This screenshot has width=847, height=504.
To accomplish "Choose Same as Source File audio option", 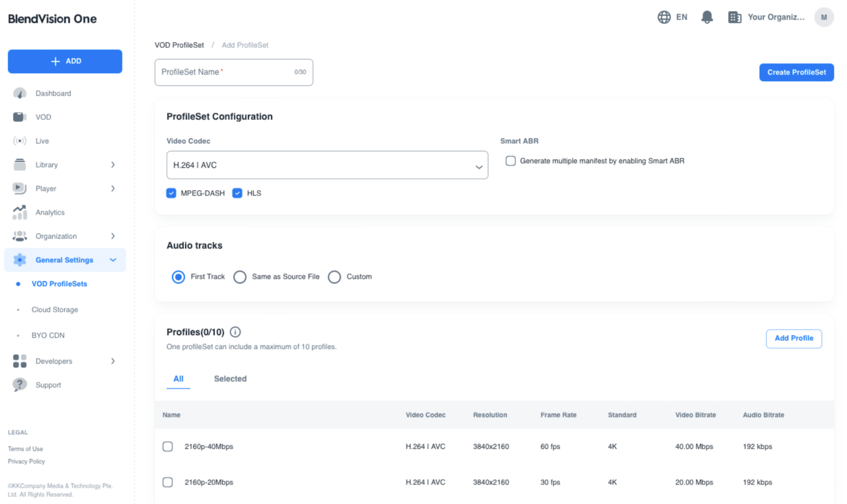I will (x=240, y=277).
